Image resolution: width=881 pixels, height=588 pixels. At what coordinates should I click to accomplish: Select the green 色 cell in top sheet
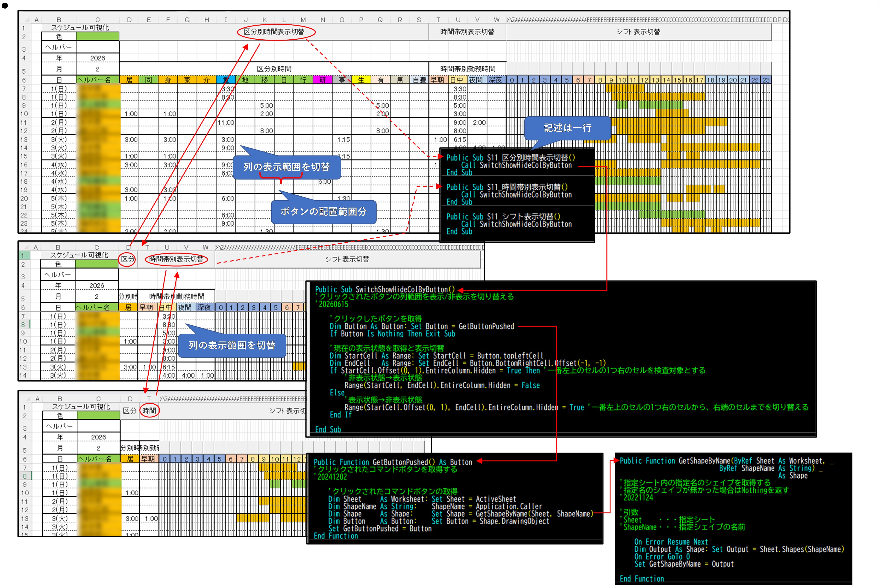coord(97,36)
